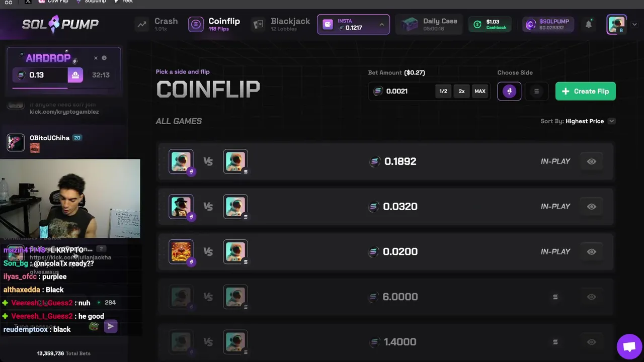644x362 pixels.
Task: Send chat message with arrow icon
Action: 110,327
